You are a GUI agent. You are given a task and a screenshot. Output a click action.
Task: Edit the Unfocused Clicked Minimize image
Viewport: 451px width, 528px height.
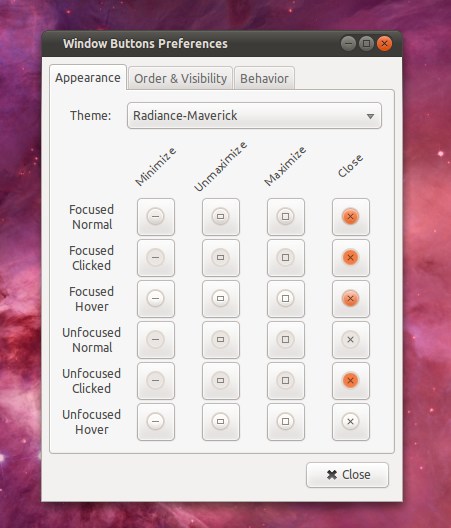click(156, 381)
